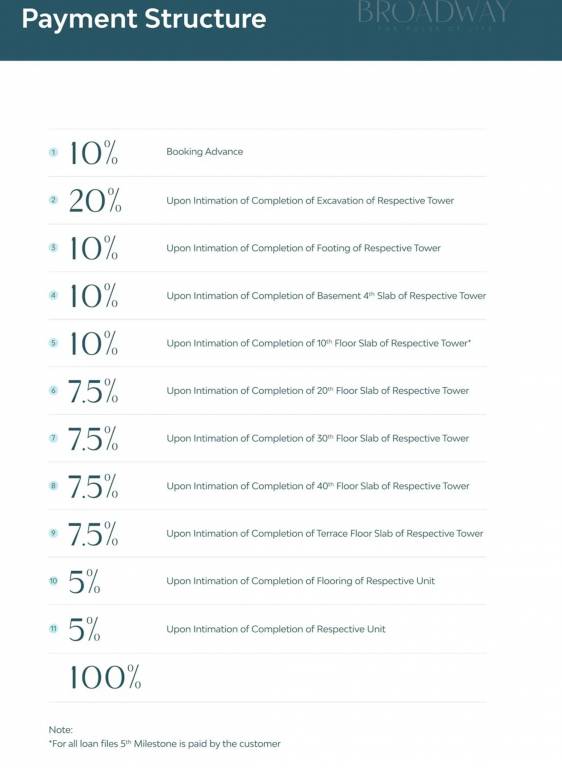Select the number 2 milestone badge
The height and width of the screenshot is (768, 562).
click(53, 200)
